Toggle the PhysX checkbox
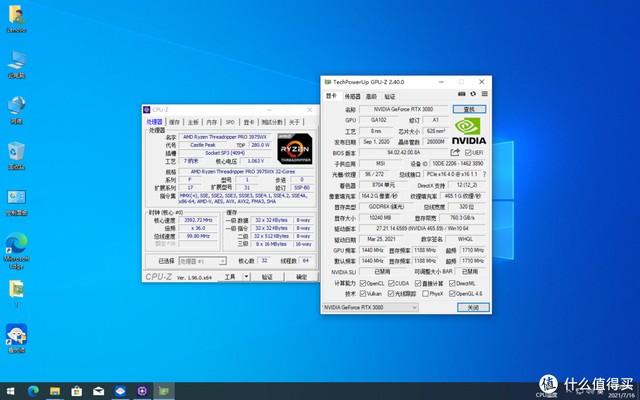 [x=425, y=293]
